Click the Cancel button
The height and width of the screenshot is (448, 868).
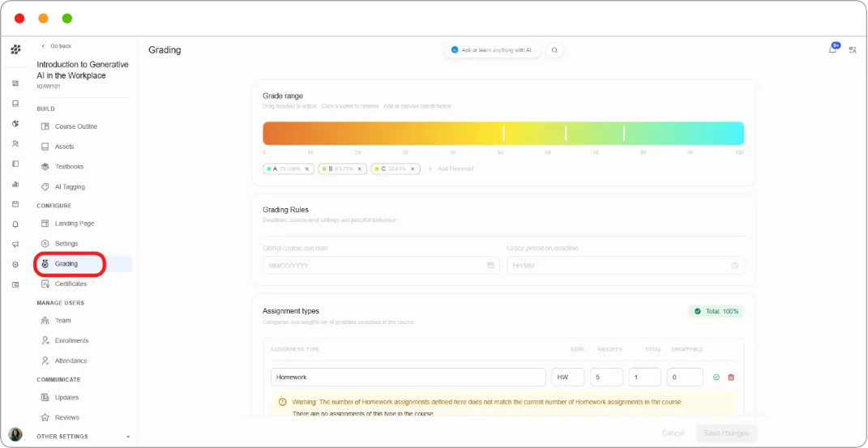pos(673,433)
